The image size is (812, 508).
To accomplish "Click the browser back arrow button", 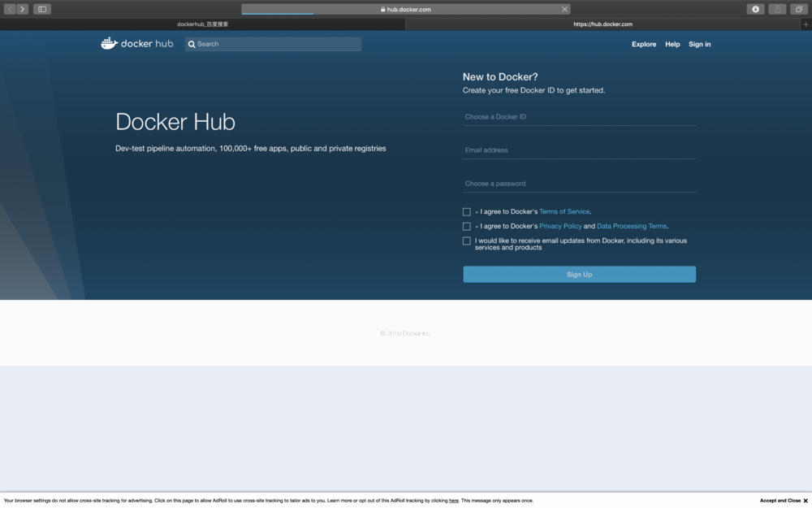I will [x=10, y=9].
